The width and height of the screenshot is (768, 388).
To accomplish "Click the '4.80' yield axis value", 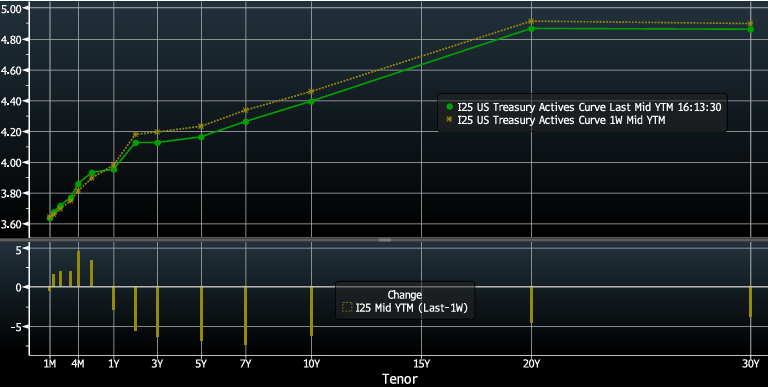I will [x=10, y=40].
